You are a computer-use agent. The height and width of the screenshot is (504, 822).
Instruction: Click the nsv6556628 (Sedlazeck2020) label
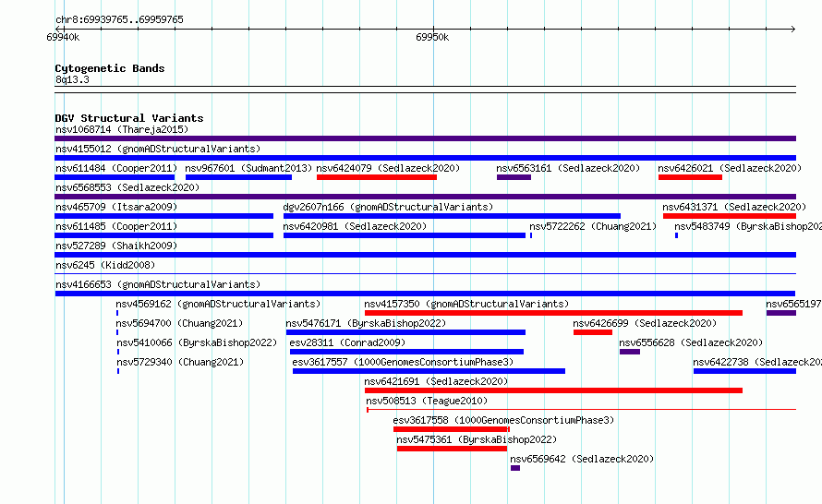(x=691, y=342)
